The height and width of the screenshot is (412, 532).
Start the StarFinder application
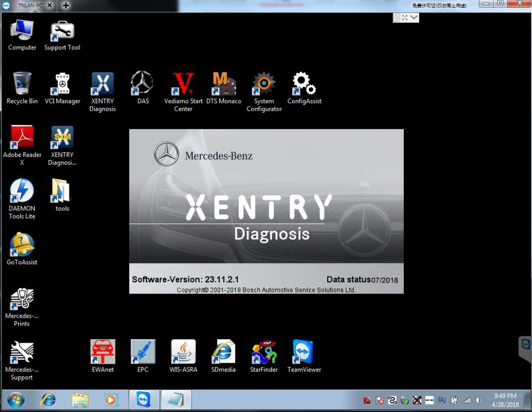pos(264,352)
